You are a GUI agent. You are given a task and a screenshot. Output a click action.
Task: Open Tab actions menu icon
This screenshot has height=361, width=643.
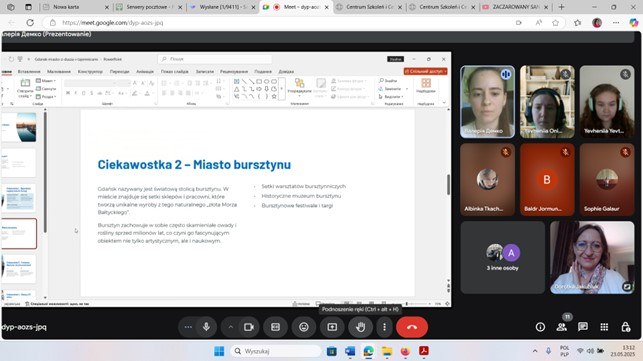[x=28, y=7]
